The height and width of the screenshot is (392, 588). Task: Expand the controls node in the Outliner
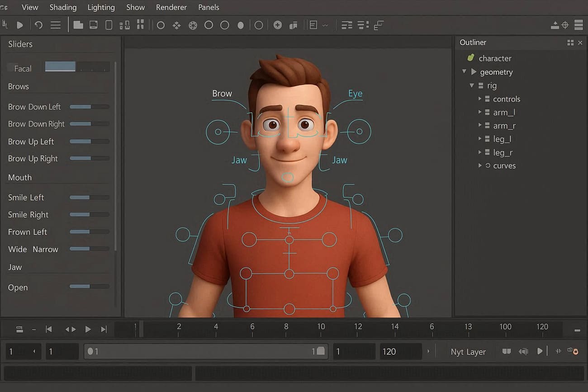(x=480, y=99)
